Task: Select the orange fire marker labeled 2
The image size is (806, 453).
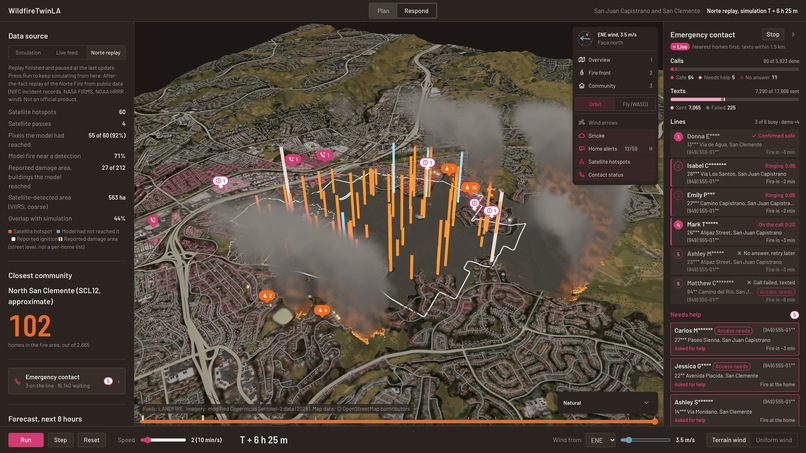Action: (267, 296)
